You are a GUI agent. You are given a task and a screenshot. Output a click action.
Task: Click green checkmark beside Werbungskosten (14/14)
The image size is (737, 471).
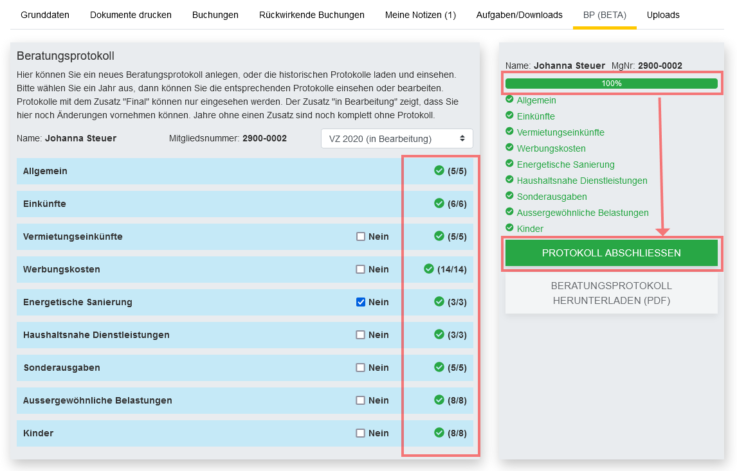point(429,269)
